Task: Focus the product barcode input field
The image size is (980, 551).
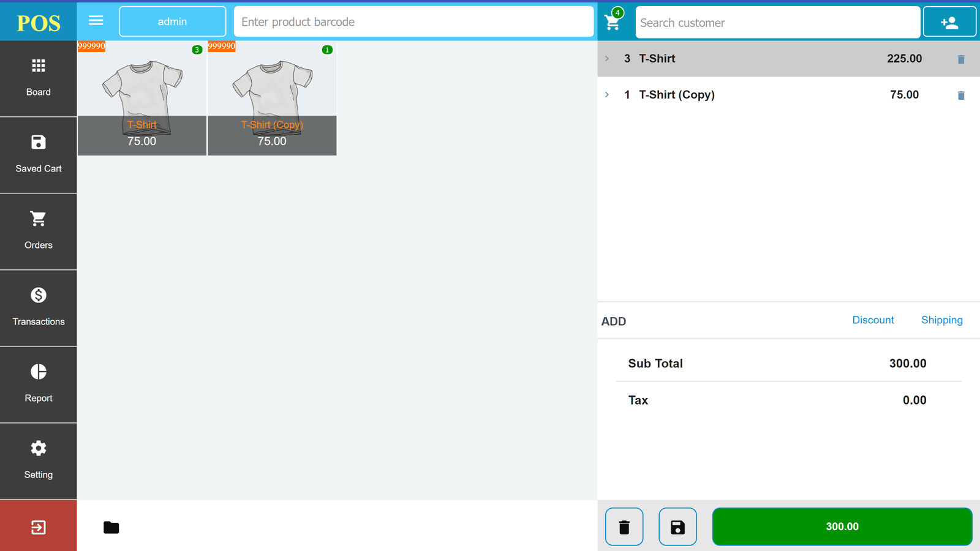Action: [x=413, y=21]
